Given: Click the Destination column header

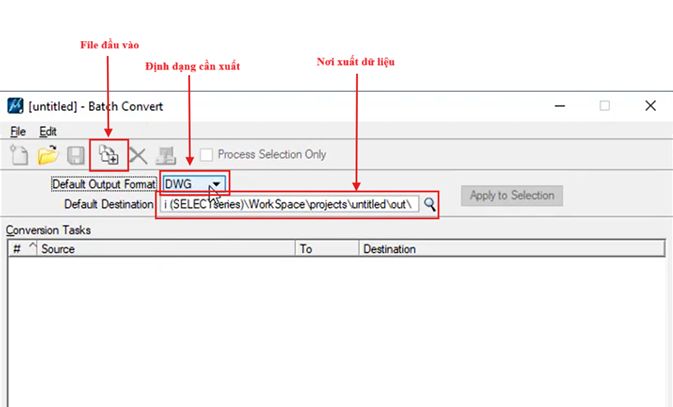Looking at the screenshot, I should coord(510,248).
